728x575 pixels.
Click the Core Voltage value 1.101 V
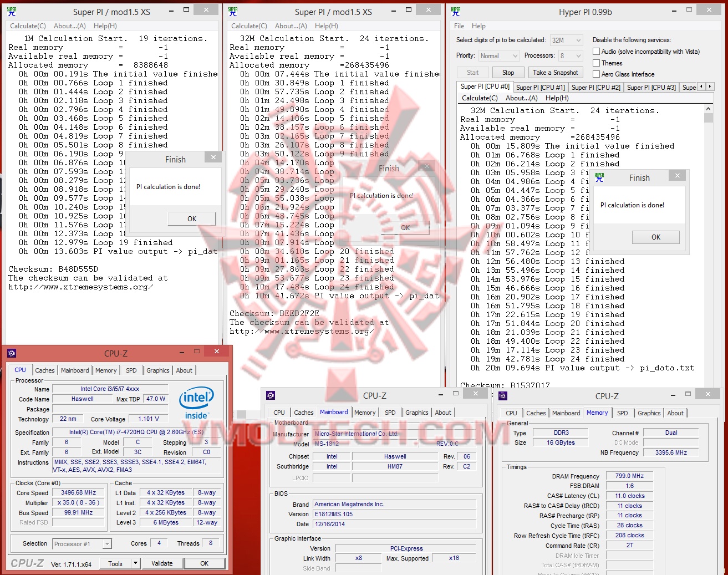[149, 419]
